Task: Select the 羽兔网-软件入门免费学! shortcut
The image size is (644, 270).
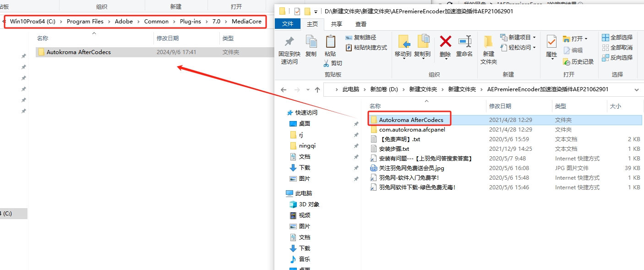Action: [x=506, y=177]
